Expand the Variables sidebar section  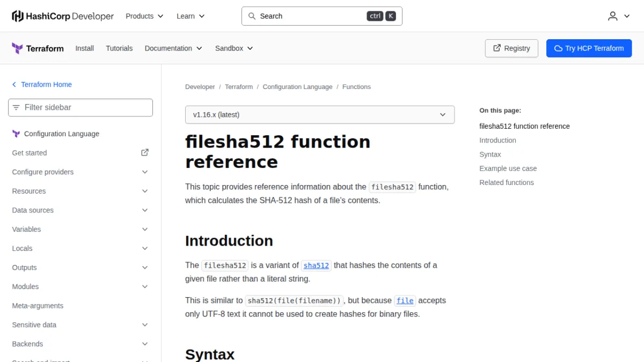pos(80,230)
